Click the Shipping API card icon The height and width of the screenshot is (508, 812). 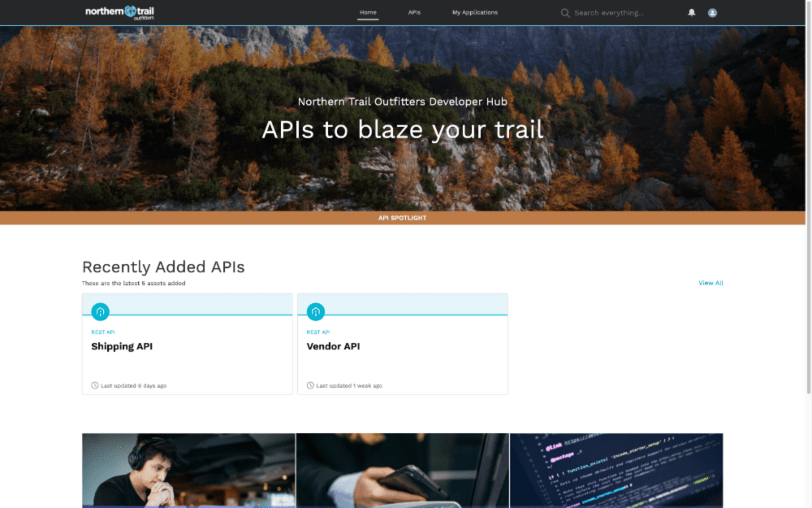(x=101, y=311)
